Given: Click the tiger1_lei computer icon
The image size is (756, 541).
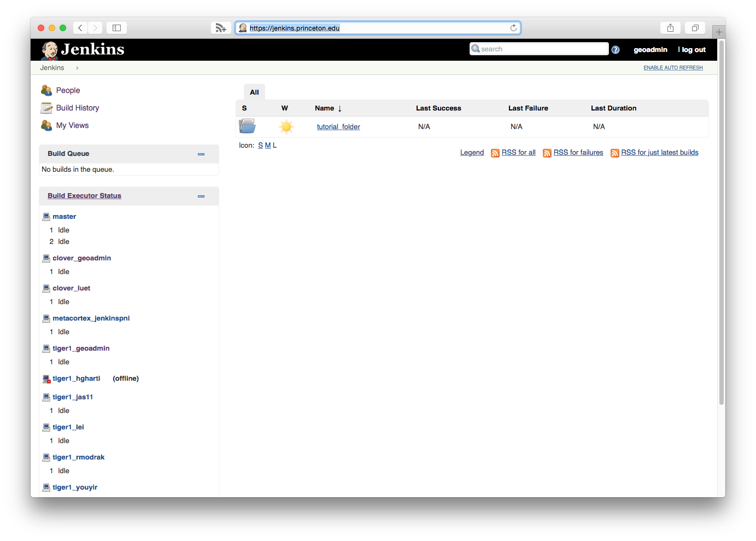Looking at the screenshot, I should click(x=46, y=427).
